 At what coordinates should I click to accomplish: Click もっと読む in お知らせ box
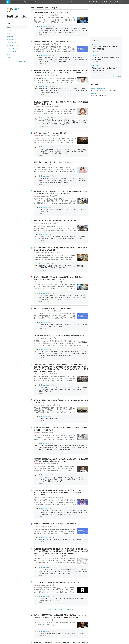point(117,77)
